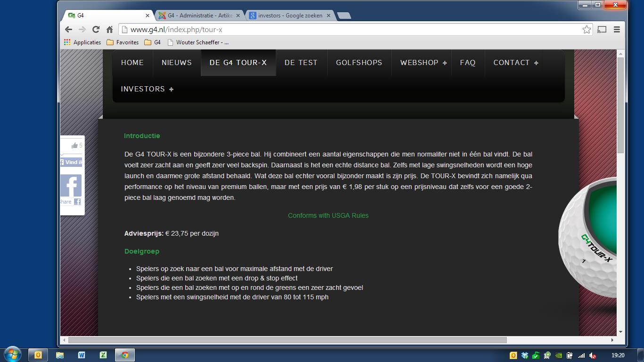Click the scroll right arrow on horizontal scrollbar
The width and height of the screenshot is (644, 362).
[612, 340]
